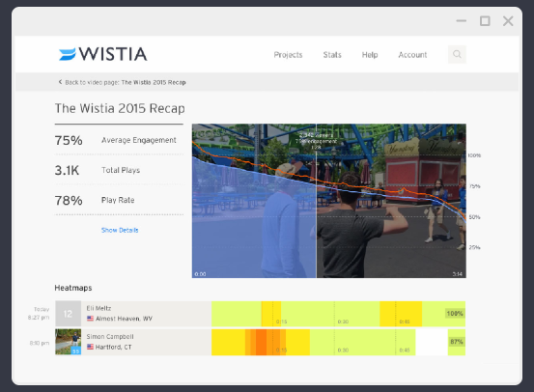The width and height of the screenshot is (534, 392).
Task: Click Eli Meltz's heatmap bar
Action: tap(339, 314)
